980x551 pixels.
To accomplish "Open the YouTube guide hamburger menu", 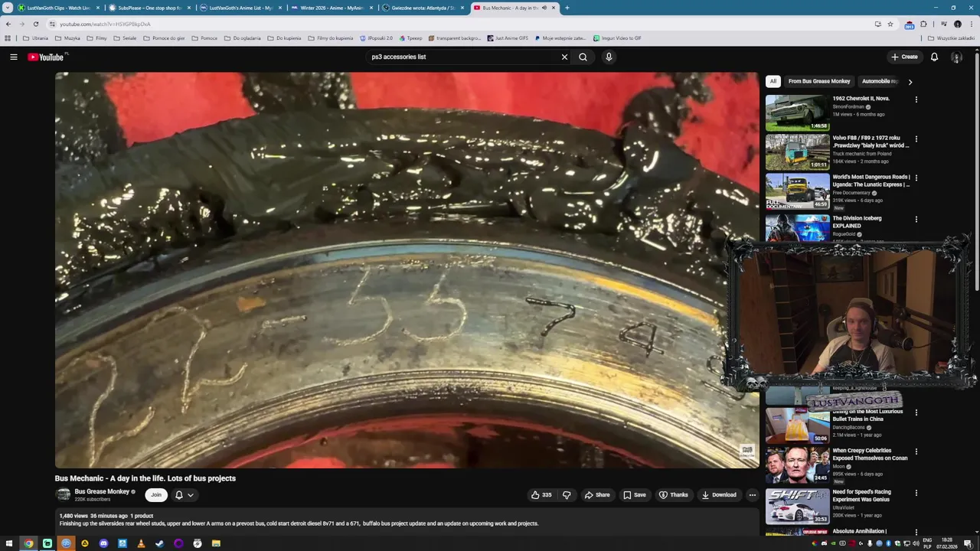I will coord(13,57).
